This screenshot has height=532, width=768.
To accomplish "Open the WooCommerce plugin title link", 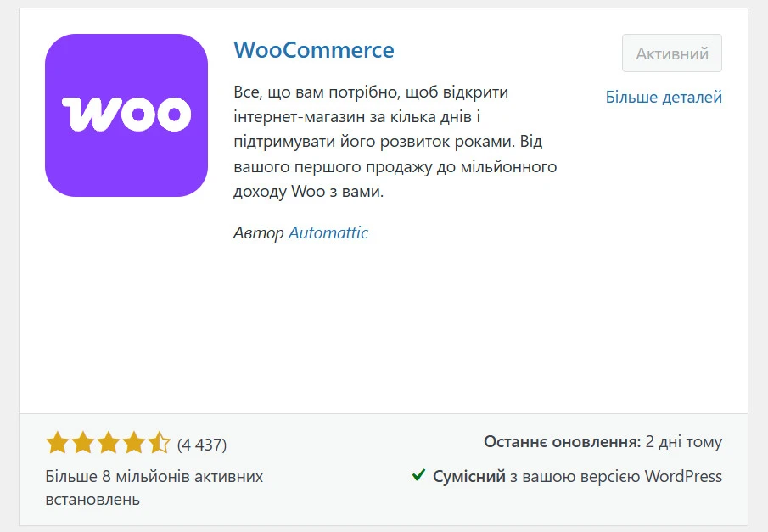I will [314, 50].
